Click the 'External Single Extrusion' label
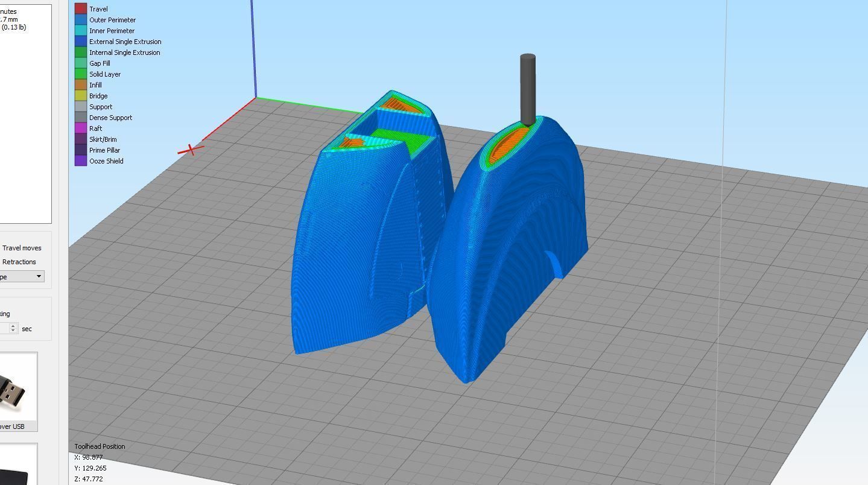Image resolution: width=868 pixels, height=485 pixels. [125, 42]
